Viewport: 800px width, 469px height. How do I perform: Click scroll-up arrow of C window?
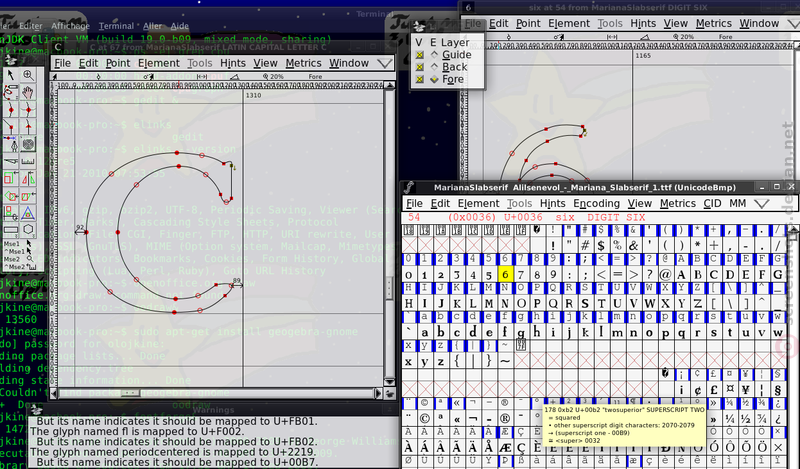pyautogui.click(x=390, y=85)
